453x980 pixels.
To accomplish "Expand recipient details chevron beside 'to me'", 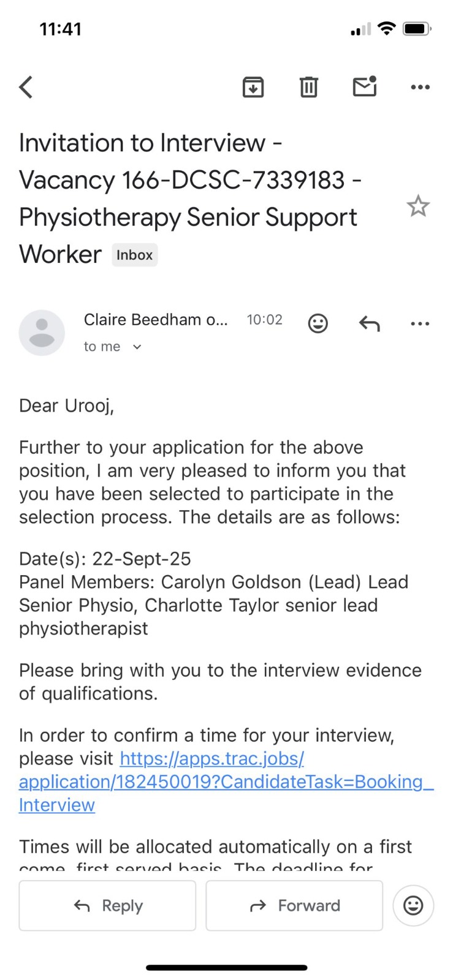I will point(137,347).
